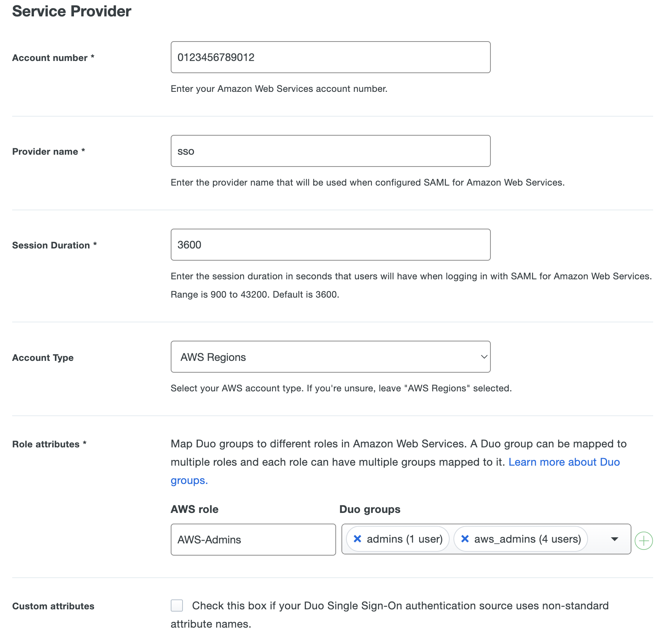Image resolution: width=660 pixels, height=644 pixels.
Task: Select the Account number input field
Action: point(330,57)
